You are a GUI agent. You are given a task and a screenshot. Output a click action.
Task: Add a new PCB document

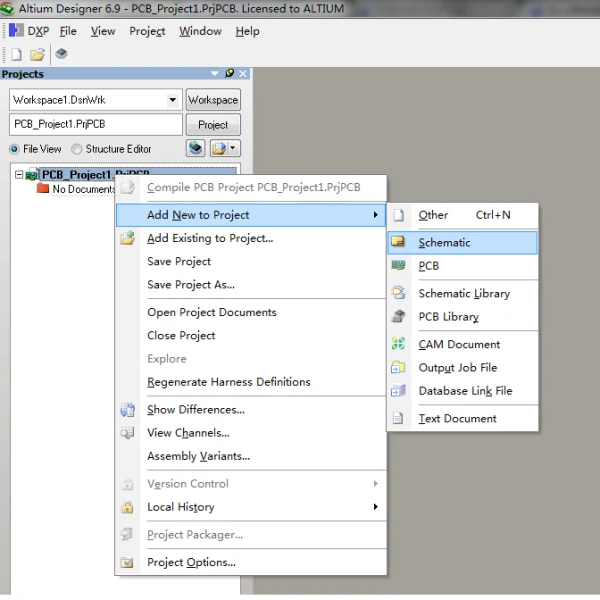463,266
